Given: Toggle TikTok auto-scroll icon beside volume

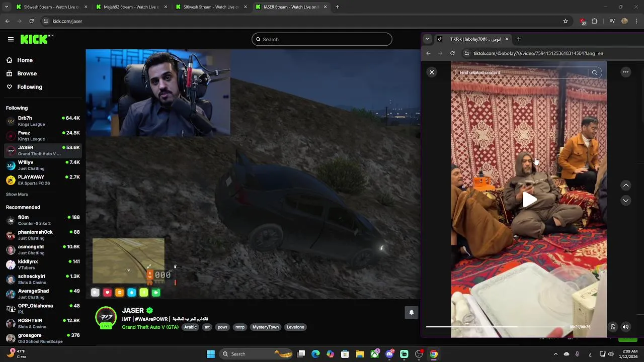Looking at the screenshot, I should [613, 327].
